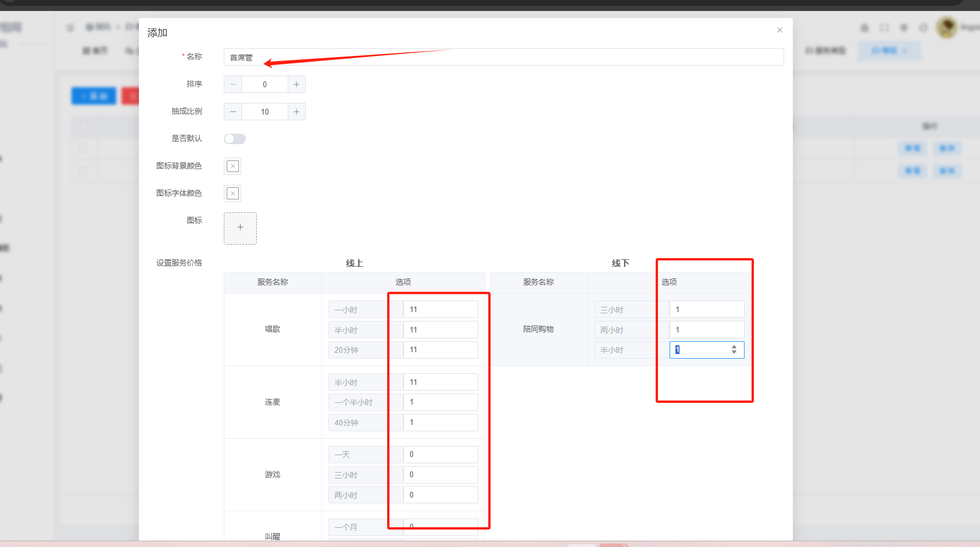Increase 抽成比例 with the plus button
The image size is (980, 547).
click(296, 112)
